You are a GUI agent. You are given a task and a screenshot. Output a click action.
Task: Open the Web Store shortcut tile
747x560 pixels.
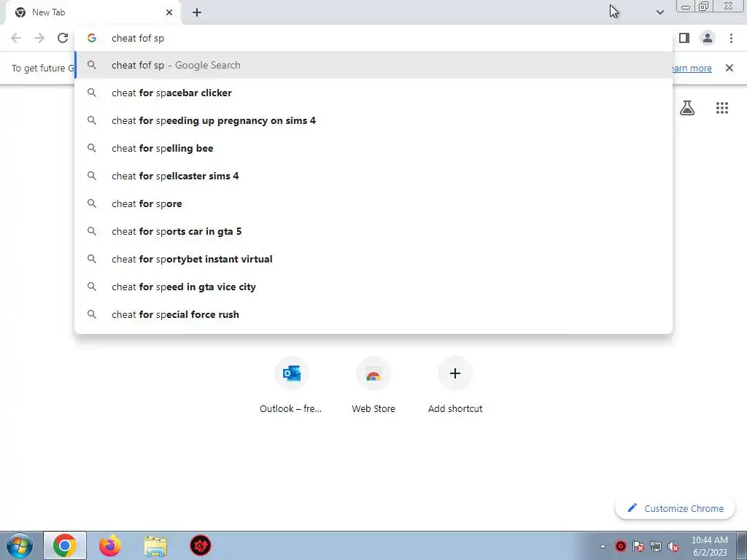coord(373,385)
